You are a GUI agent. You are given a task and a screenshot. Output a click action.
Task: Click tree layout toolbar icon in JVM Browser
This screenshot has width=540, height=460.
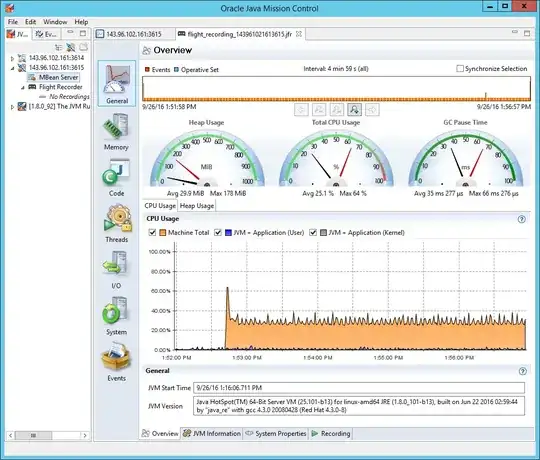(x=59, y=47)
